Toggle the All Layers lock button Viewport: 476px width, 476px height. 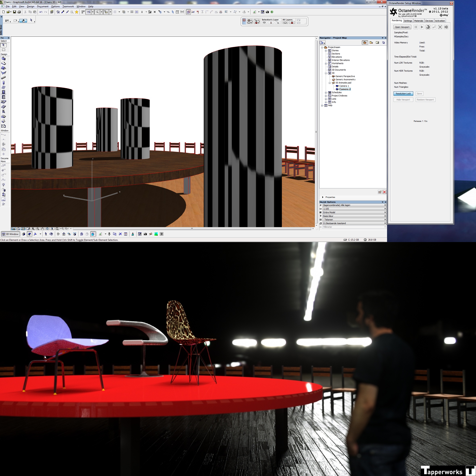[x=292, y=23]
